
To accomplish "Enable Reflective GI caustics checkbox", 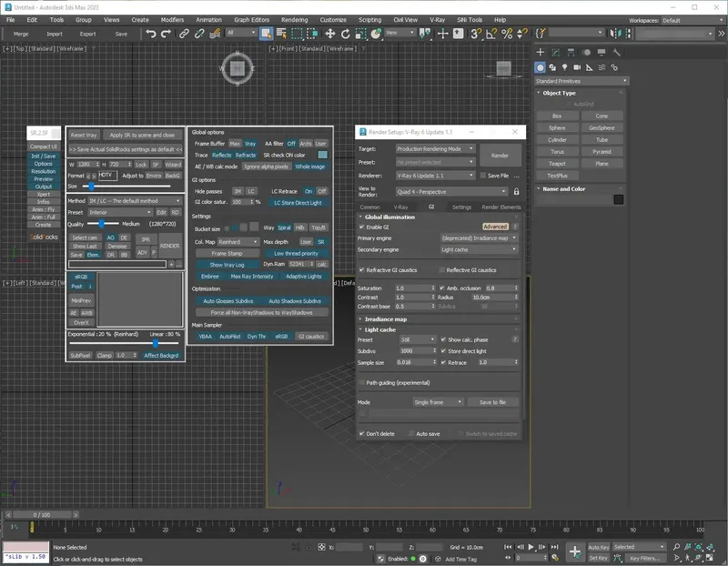I will 443,270.
